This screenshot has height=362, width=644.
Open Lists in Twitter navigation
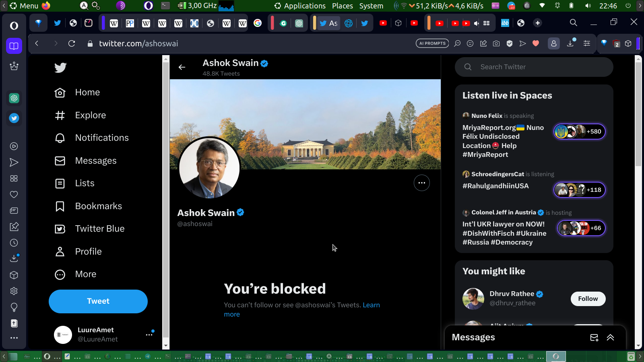click(x=74, y=183)
